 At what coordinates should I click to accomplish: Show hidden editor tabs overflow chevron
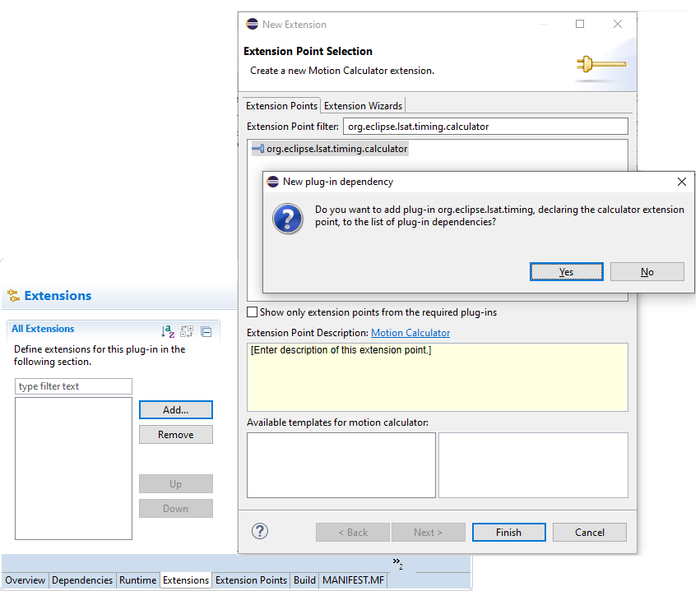pos(397,563)
